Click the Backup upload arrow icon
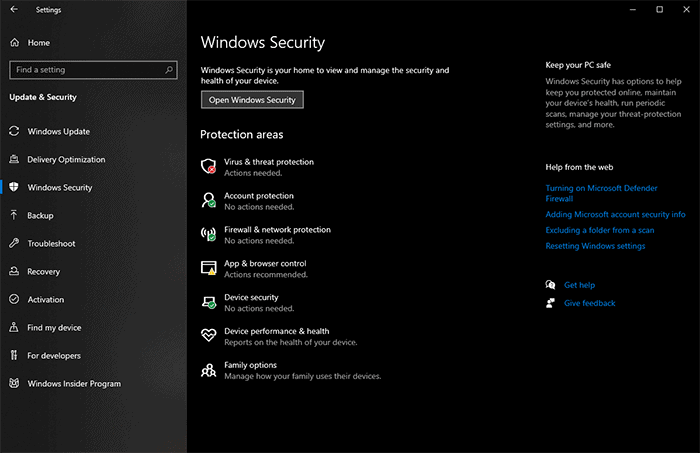 click(x=14, y=215)
